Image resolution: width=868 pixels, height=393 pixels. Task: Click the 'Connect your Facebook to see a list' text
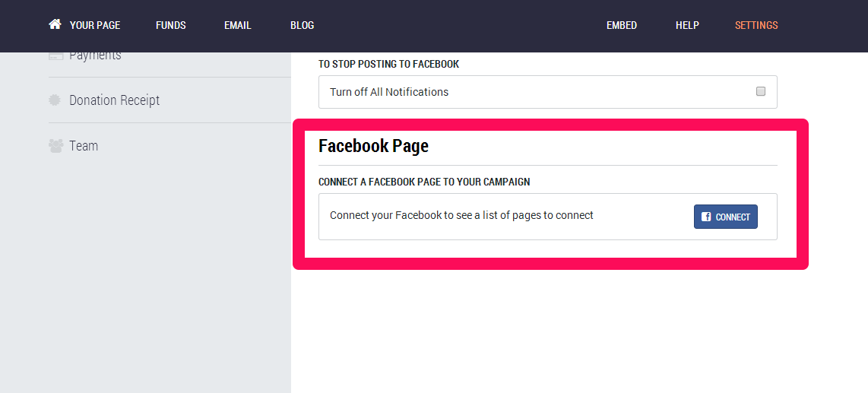461,215
